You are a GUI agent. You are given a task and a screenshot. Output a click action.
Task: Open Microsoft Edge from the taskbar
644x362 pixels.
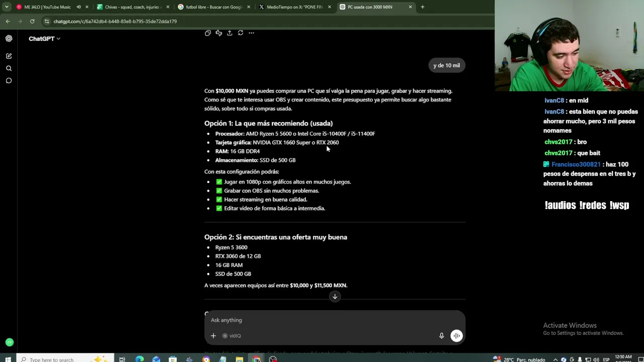click(139, 359)
